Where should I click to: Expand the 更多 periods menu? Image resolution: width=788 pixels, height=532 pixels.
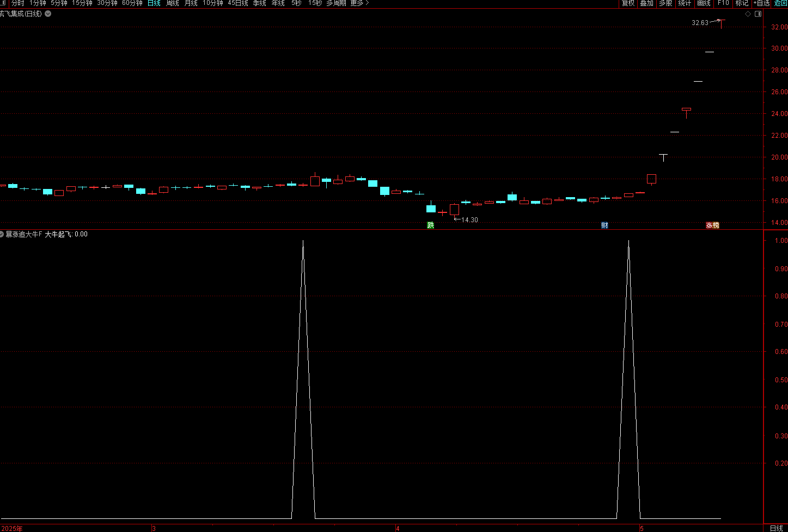359,3
